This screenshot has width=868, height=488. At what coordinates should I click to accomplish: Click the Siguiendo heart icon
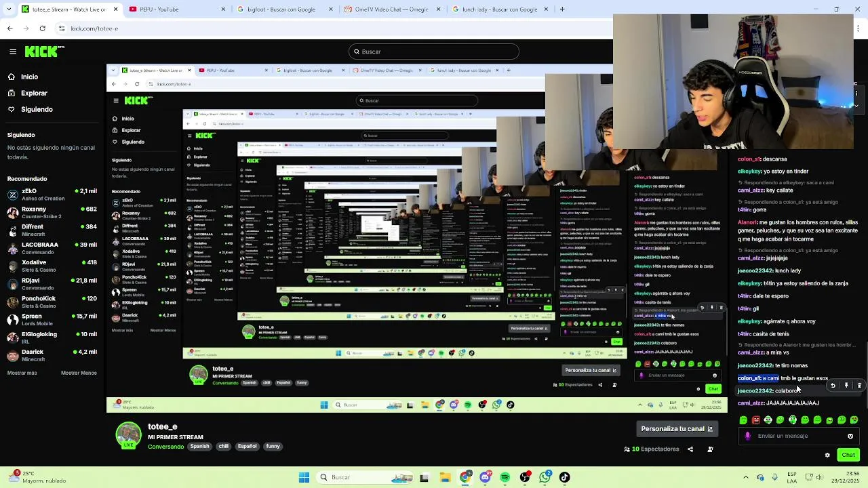pyautogui.click(x=12, y=109)
